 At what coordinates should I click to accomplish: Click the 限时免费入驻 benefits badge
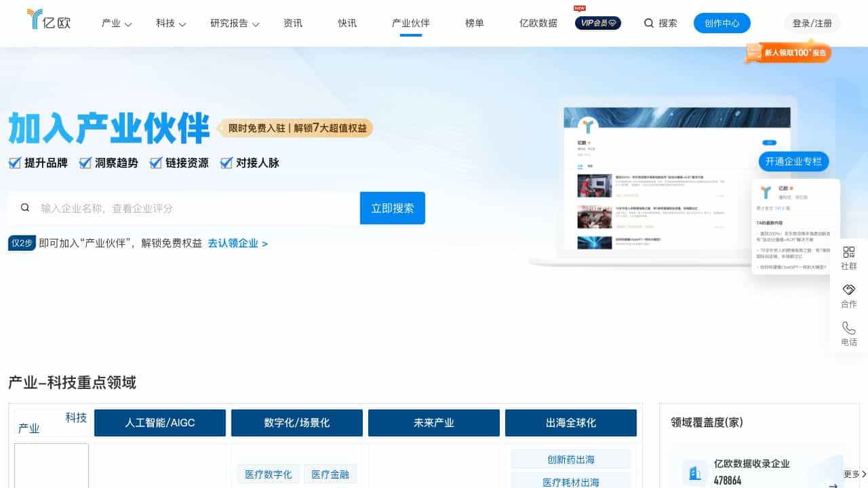click(x=294, y=128)
